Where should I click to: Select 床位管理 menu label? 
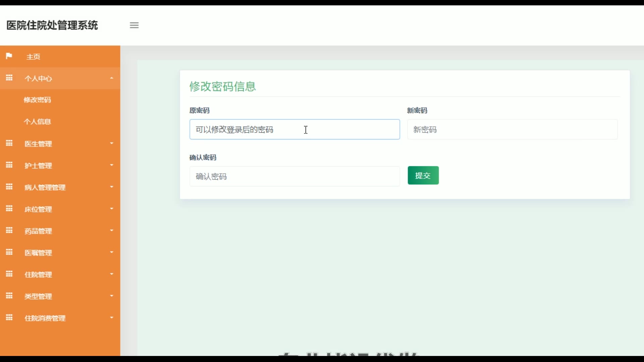pyautogui.click(x=38, y=209)
